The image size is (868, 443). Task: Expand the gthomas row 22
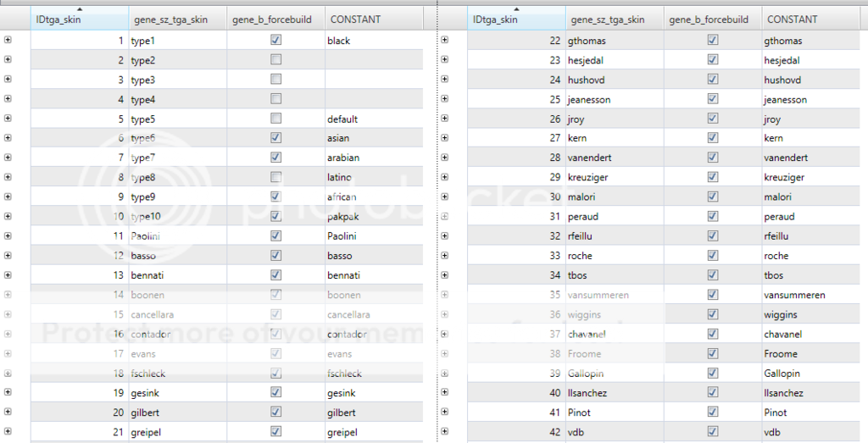pyautogui.click(x=445, y=40)
